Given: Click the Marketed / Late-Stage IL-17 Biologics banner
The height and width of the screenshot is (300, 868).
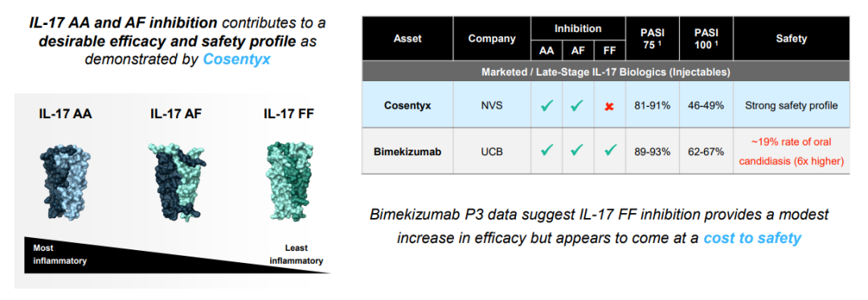Looking at the screenshot, I should [x=606, y=72].
